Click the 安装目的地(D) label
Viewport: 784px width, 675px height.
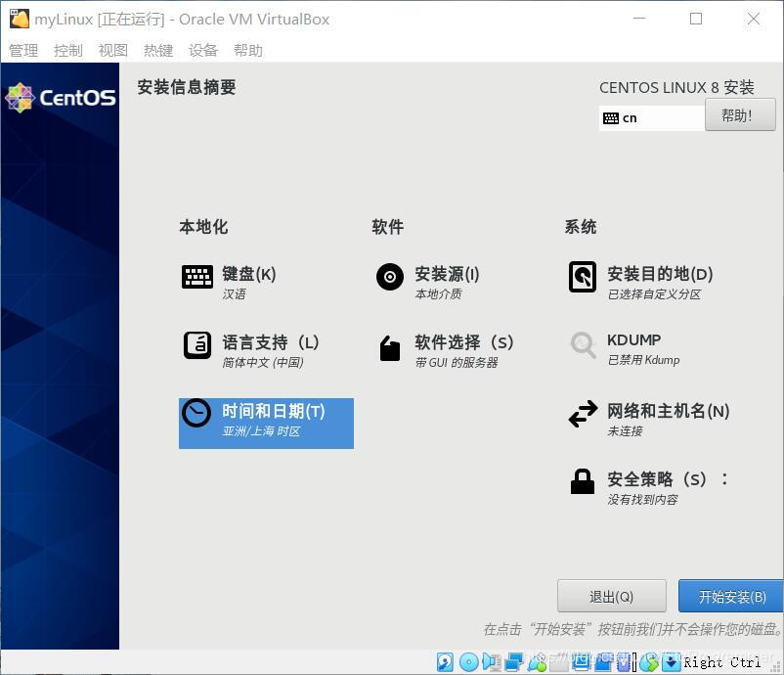660,274
